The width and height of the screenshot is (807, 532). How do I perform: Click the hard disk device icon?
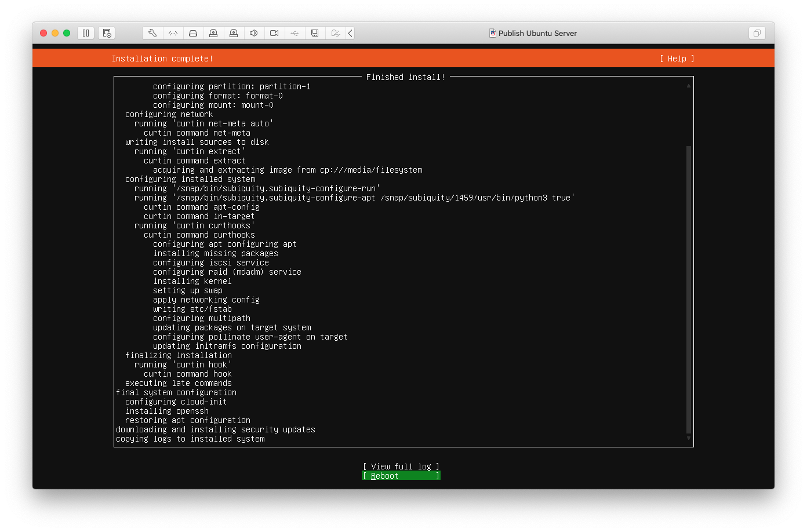point(193,33)
